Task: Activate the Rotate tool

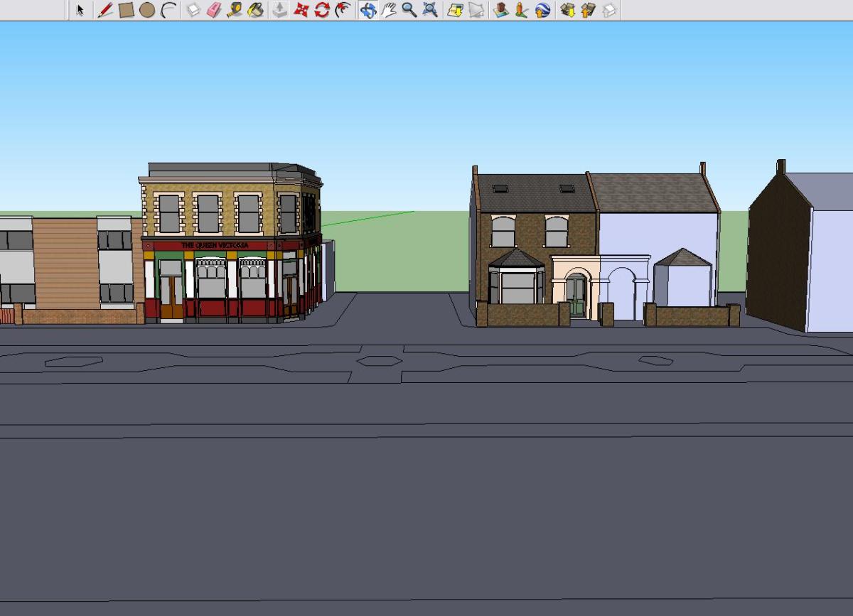Action: click(322, 10)
